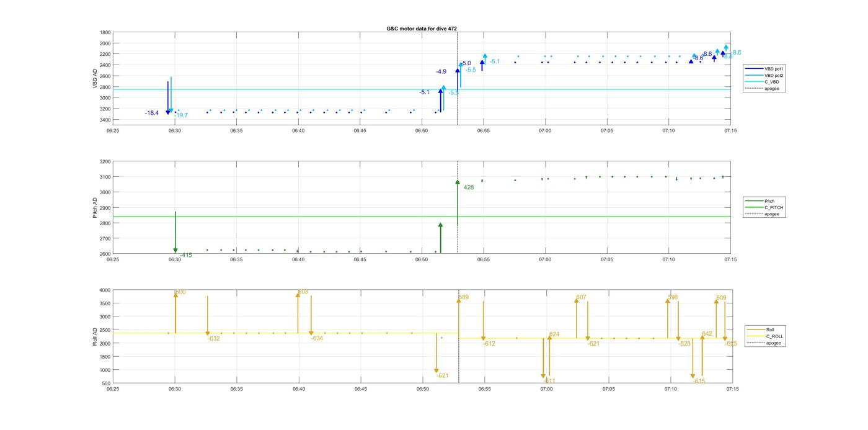Image resolution: width=868 pixels, height=430 pixels.
Task: Click the 'Roll AD' y-axis label
Action: [x=95, y=337]
